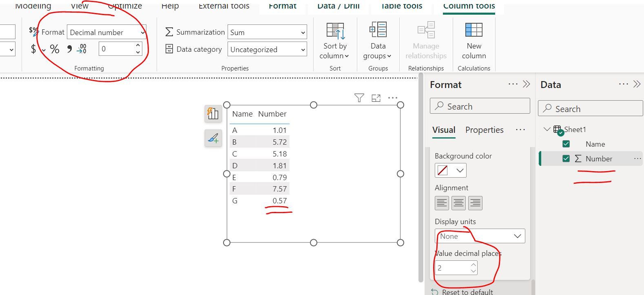This screenshot has height=295, width=644.
Task: Click the ribbon decimal places input
Action: [x=120, y=49]
